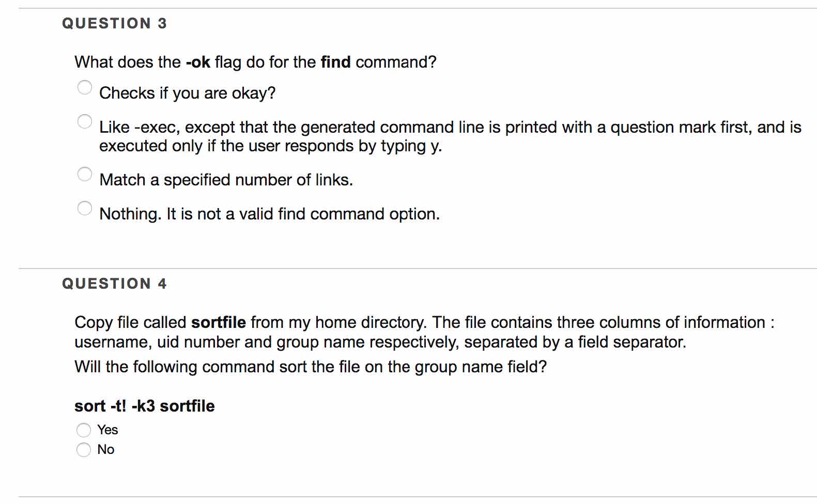Select the 'Match a specified number of links' radio

point(85,174)
